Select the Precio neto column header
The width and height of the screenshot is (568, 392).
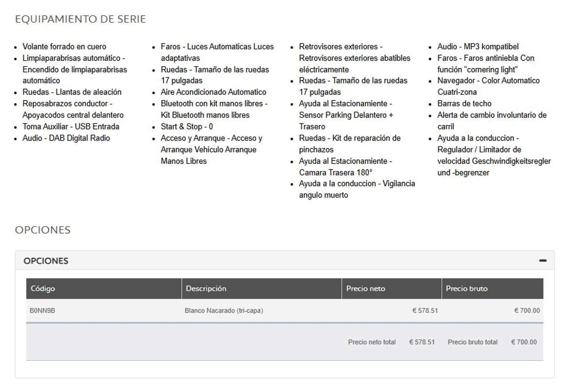(x=392, y=289)
